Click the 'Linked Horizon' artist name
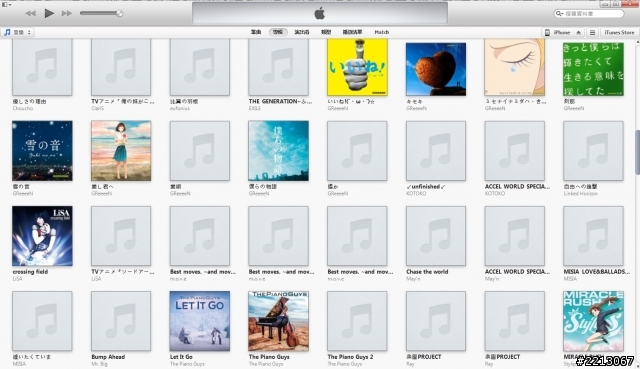Image resolution: width=640 pixels, height=369 pixels. tap(580, 193)
